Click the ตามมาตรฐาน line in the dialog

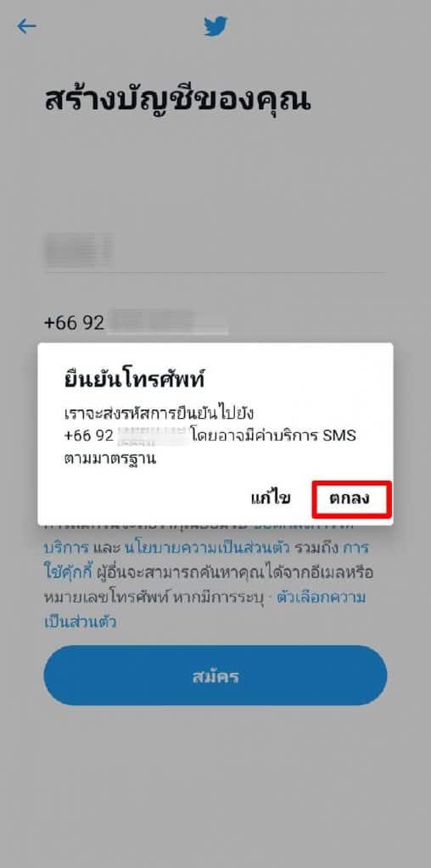[110, 459]
